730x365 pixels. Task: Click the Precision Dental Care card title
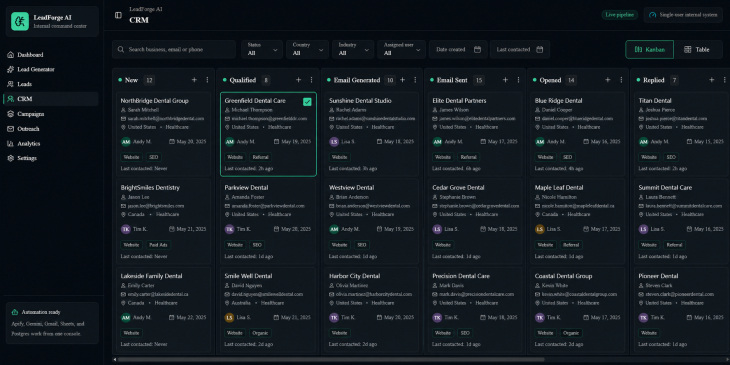461,276
